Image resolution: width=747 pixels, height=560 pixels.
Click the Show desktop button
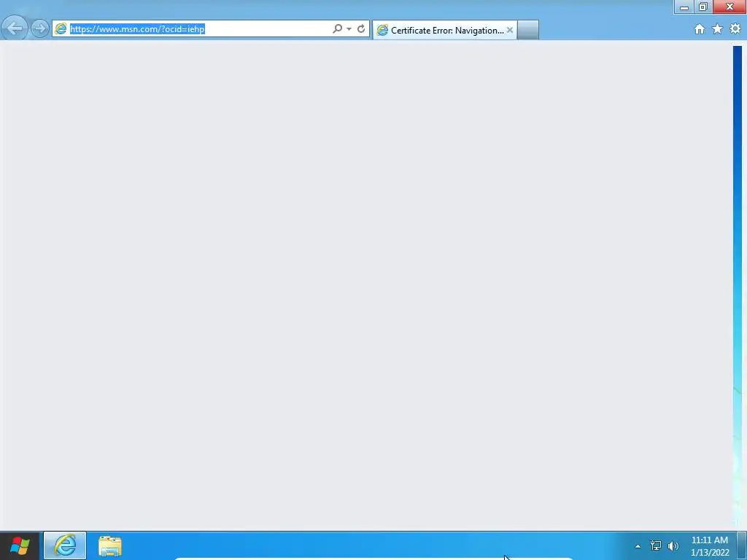click(742, 545)
